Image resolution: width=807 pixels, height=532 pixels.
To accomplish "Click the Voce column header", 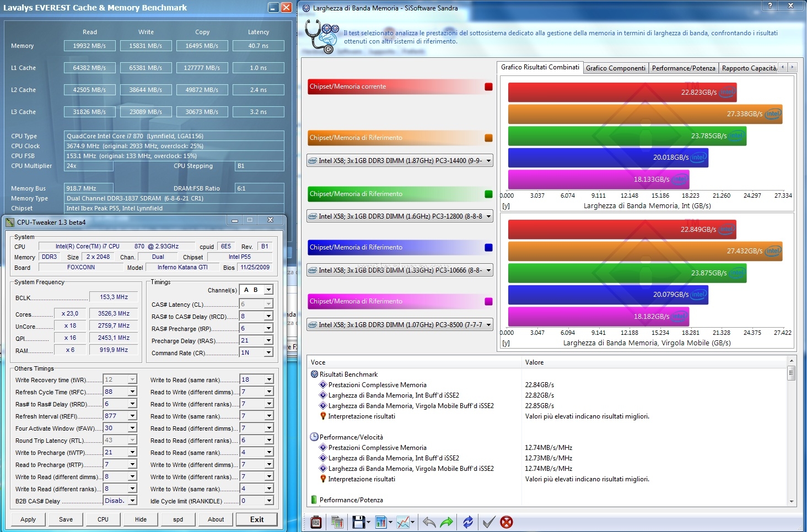I will 414,362.
